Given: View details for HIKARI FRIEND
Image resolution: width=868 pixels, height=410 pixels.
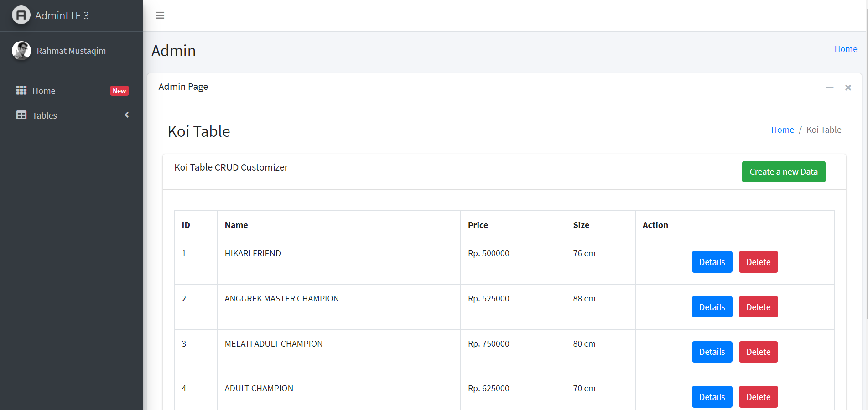Looking at the screenshot, I should click(712, 262).
